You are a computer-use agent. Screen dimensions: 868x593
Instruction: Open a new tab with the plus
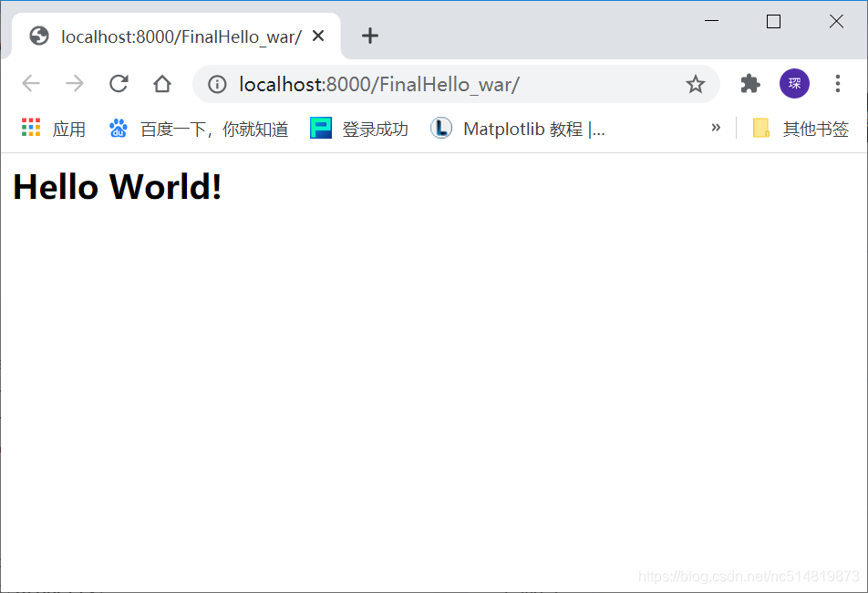[x=370, y=36]
